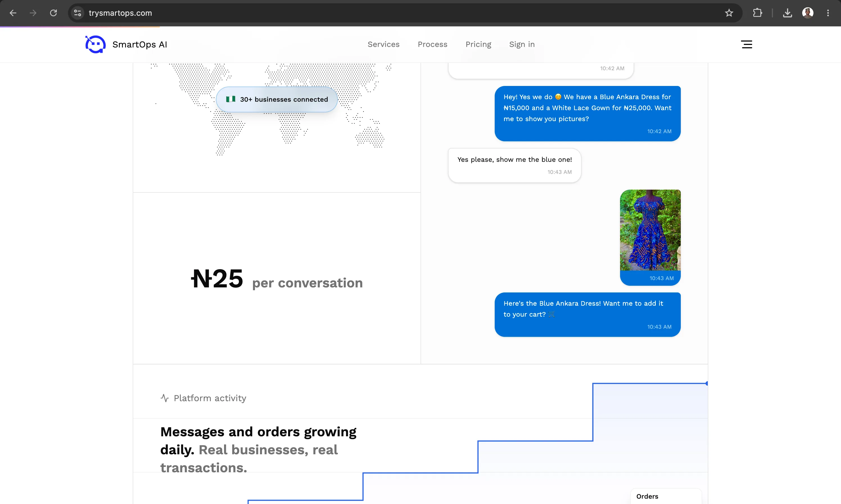Click the Platform activity label
This screenshot has height=504, width=841.
tap(210, 398)
